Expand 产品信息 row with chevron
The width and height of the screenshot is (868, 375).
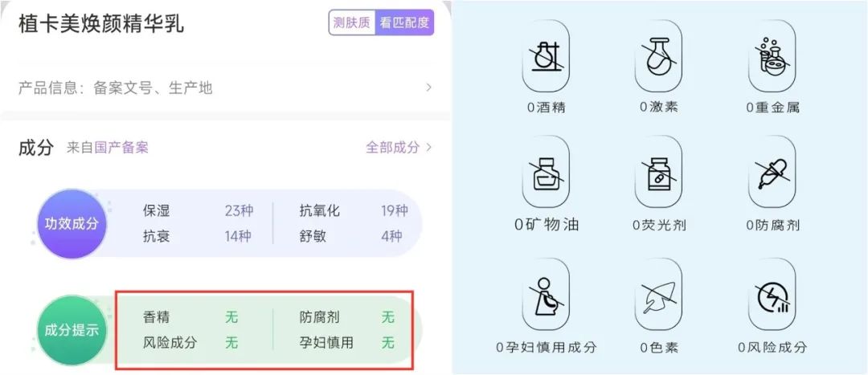point(225,88)
